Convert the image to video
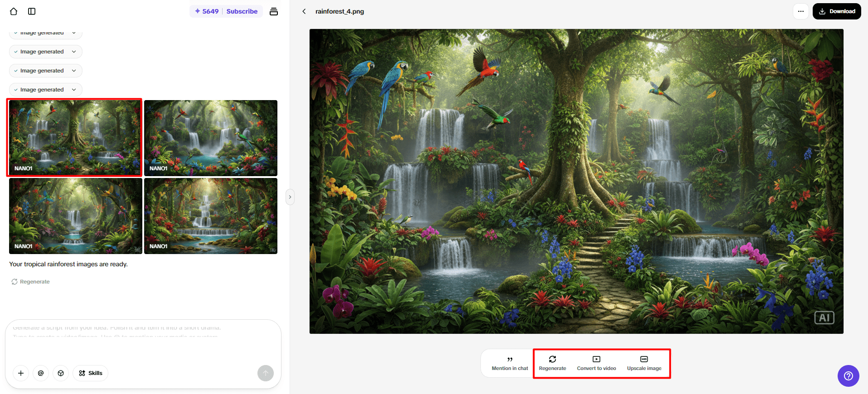 pos(596,363)
